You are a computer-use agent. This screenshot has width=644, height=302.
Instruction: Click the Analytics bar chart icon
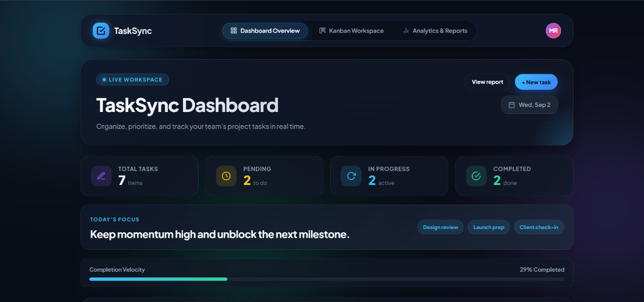(x=406, y=31)
